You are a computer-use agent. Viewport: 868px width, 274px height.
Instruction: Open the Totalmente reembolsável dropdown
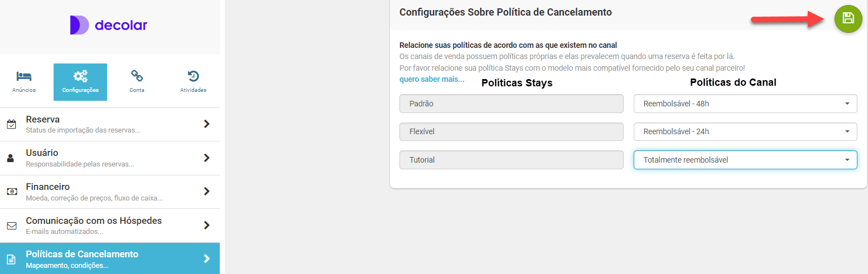point(745,160)
